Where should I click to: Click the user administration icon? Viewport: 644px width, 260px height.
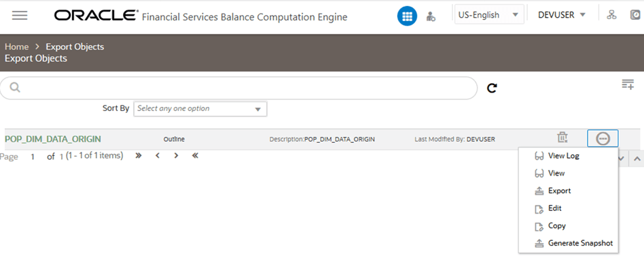pyautogui.click(x=431, y=16)
